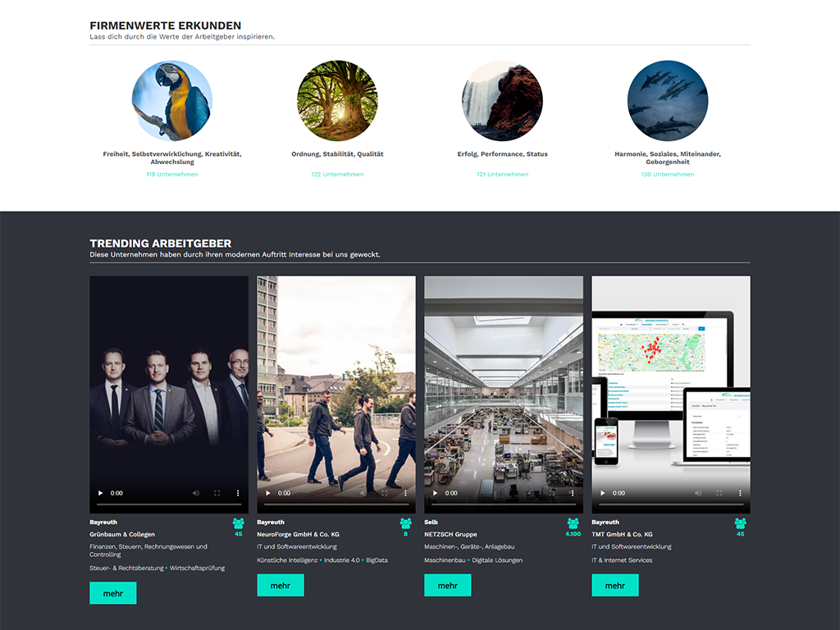The image size is (840, 630).
Task: Click the employees icon beside Grünbaum & Collegen
Action: click(x=238, y=523)
